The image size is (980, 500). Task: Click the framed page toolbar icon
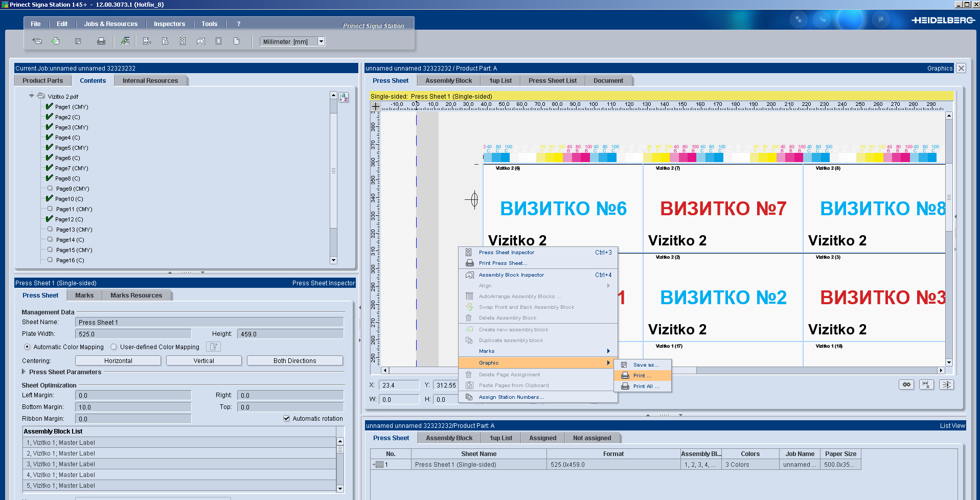pyautogui.click(x=218, y=41)
